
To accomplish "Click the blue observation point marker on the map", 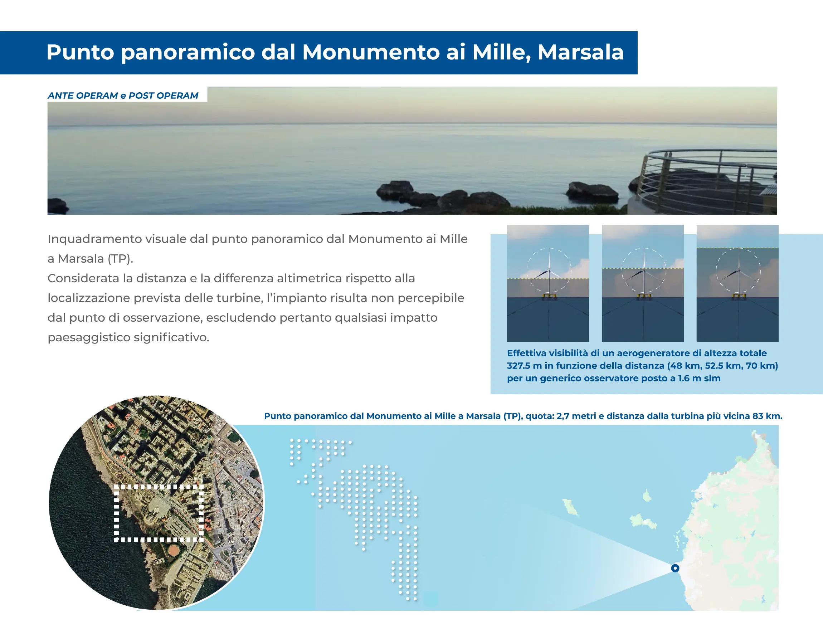I will click(x=675, y=568).
